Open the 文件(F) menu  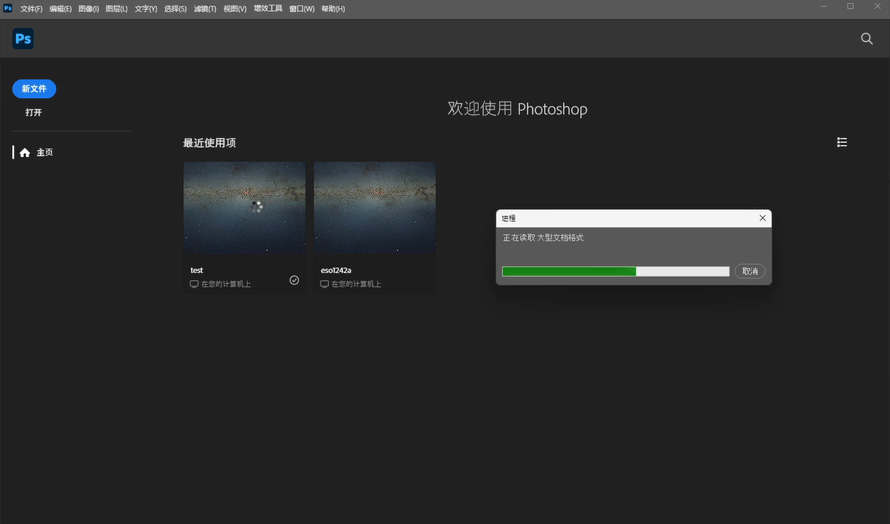click(x=31, y=9)
